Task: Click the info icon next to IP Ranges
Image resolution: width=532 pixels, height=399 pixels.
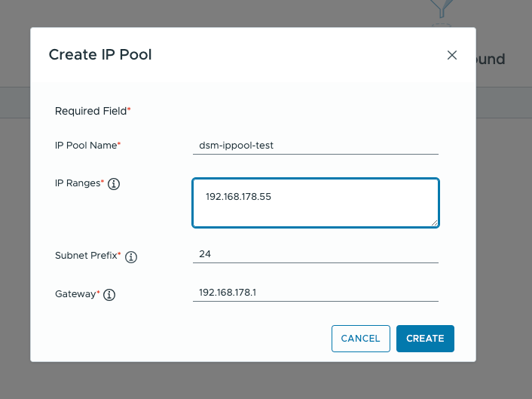Action: click(x=114, y=184)
